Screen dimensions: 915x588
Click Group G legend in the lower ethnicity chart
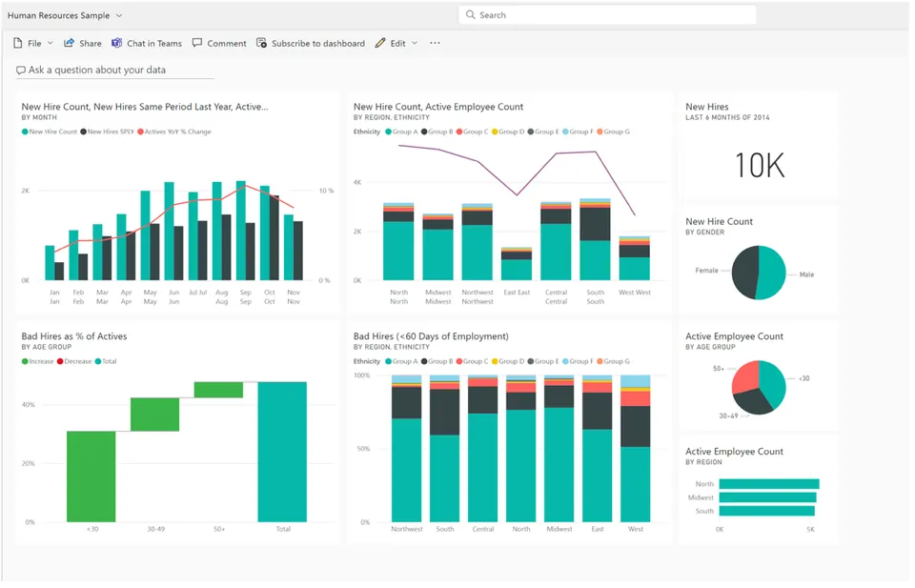[613, 362]
